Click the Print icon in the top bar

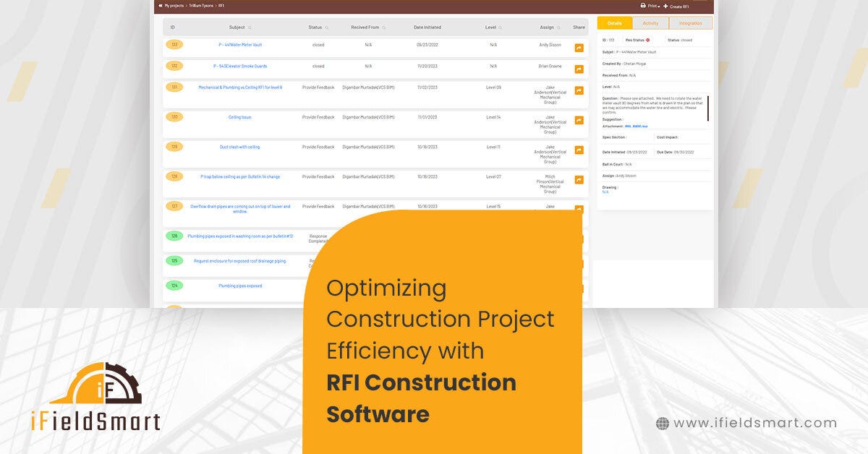click(x=642, y=5)
